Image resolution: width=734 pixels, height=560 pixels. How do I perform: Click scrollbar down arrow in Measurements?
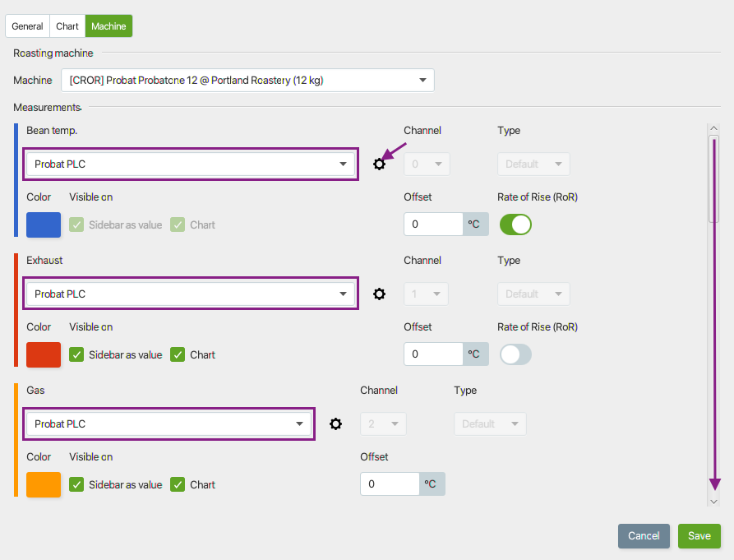[713, 502]
